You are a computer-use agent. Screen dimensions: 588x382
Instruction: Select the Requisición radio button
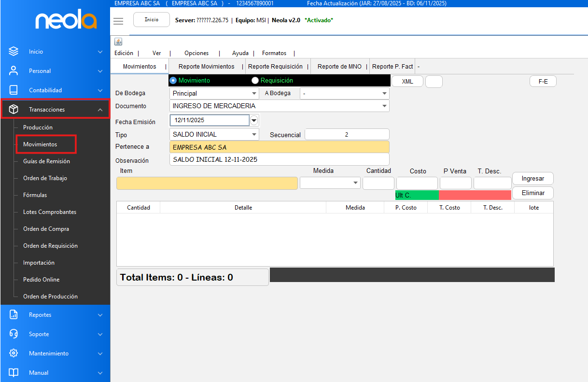pos(255,81)
